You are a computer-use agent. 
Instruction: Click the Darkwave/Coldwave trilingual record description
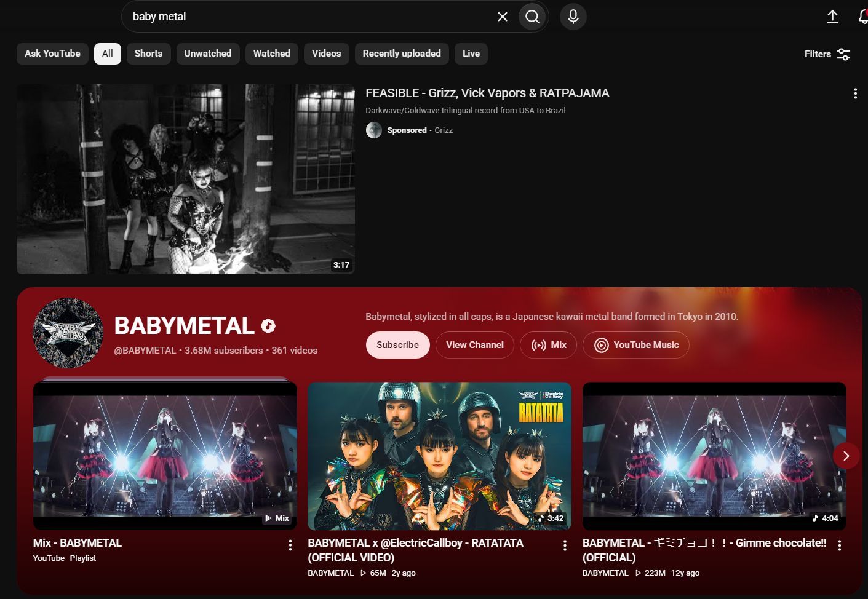466,111
